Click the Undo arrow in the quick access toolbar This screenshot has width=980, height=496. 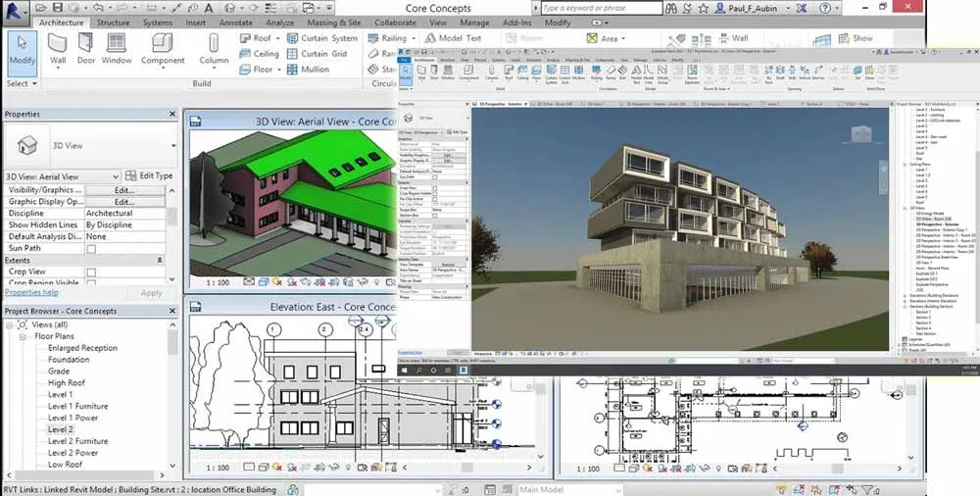tap(98, 8)
